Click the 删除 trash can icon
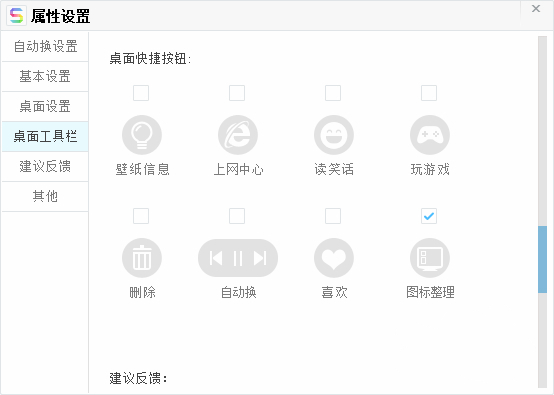The width and height of the screenshot is (554, 395). [x=142, y=258]
